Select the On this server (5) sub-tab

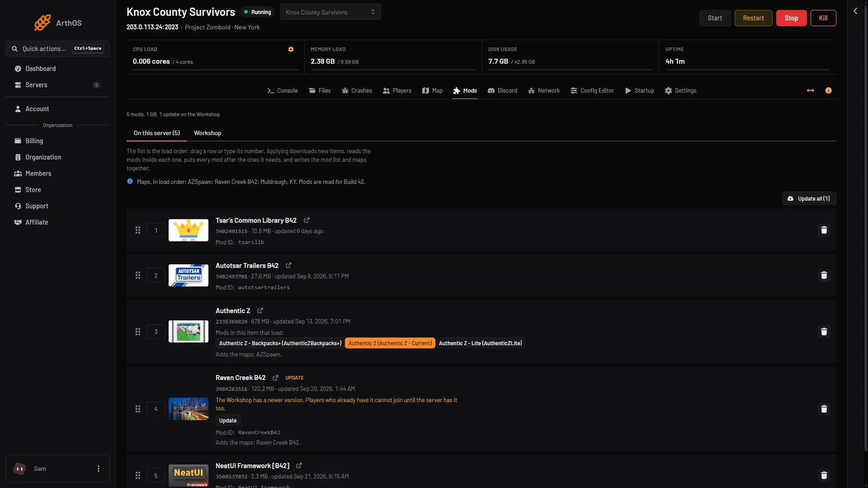(157, 133)
